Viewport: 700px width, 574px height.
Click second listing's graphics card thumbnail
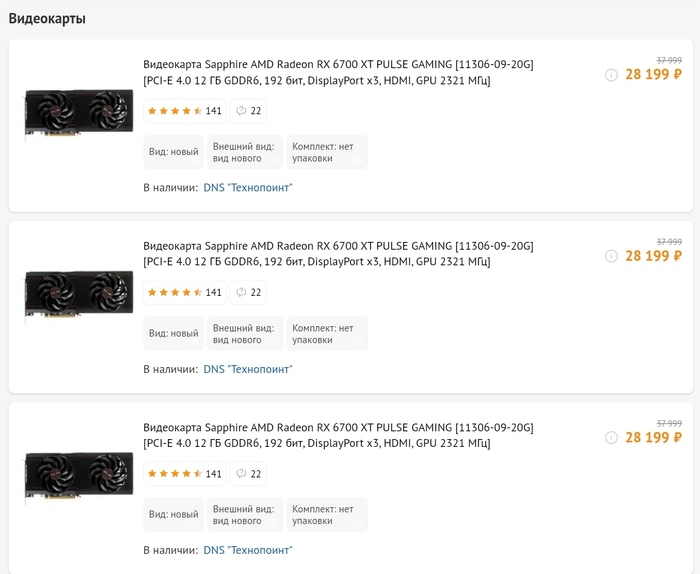pos(79,295)
